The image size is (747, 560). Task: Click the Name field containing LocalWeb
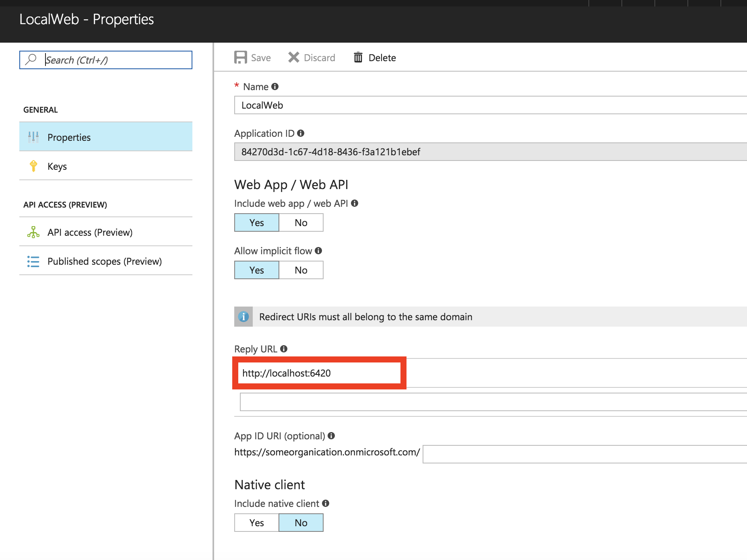coord(491,105)
